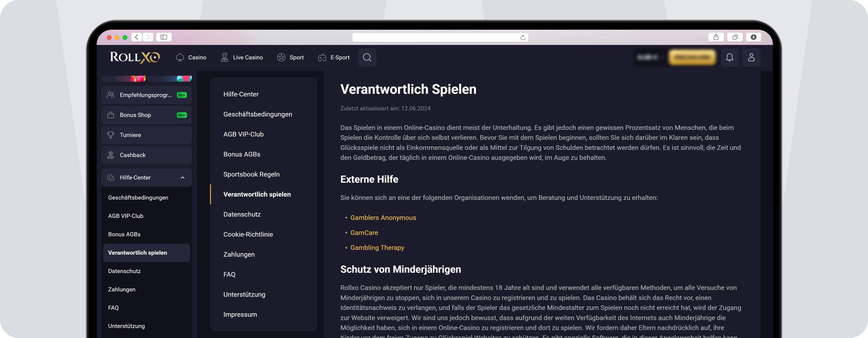The image size is (868, 338).
Task: Click the Empfehlungsprogramm people icon
Action: [x=111, y=95]
